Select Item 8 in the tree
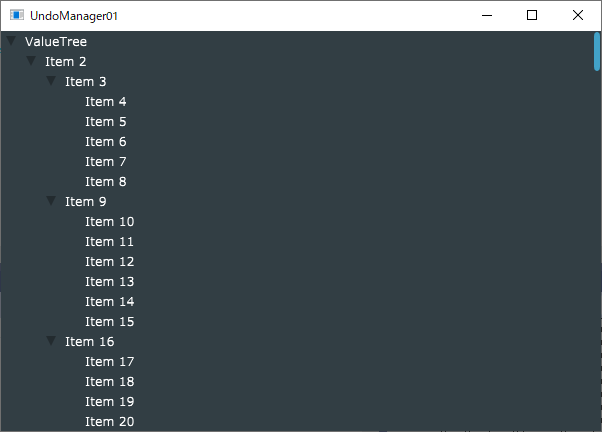This screenshot has height=433, width=604. pyautogui.click(x=106, y=182)
